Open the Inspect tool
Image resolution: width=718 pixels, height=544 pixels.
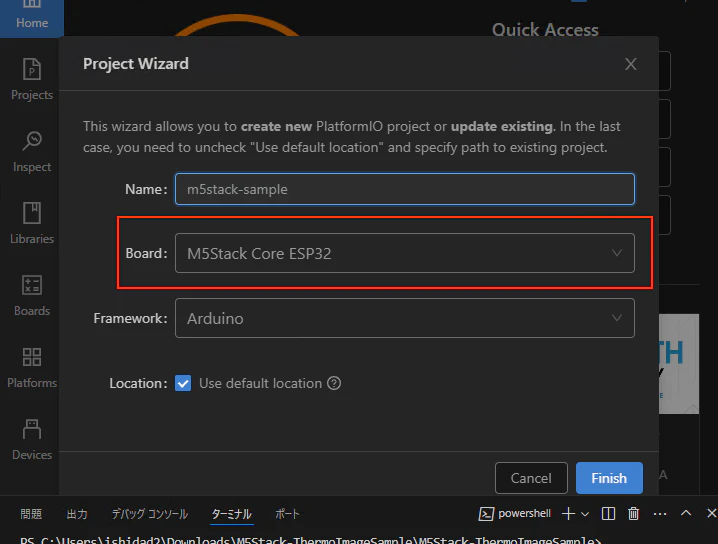click(x=32, y=152)
